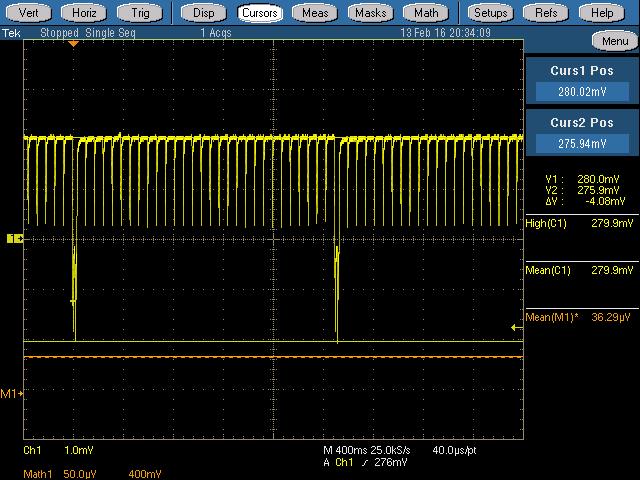Select the channel 1 ground reference marker
The image size is (640, 480).
[x=15, y=238]
